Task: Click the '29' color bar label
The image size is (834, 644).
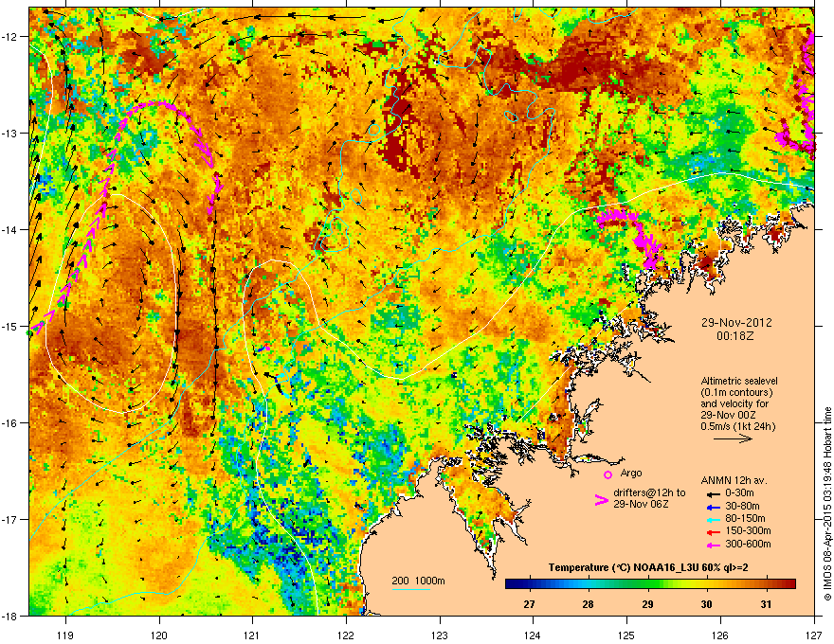Action: pos(647,604)
